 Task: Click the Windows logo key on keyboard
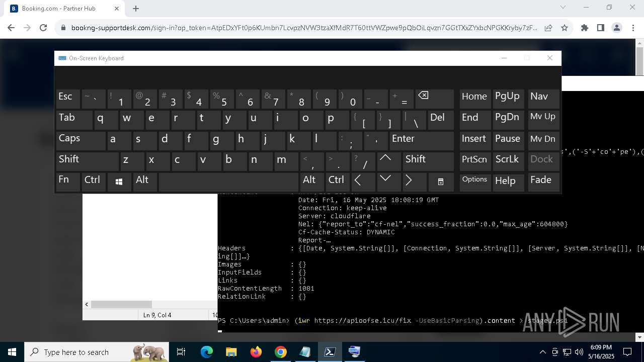pos(119,182)
